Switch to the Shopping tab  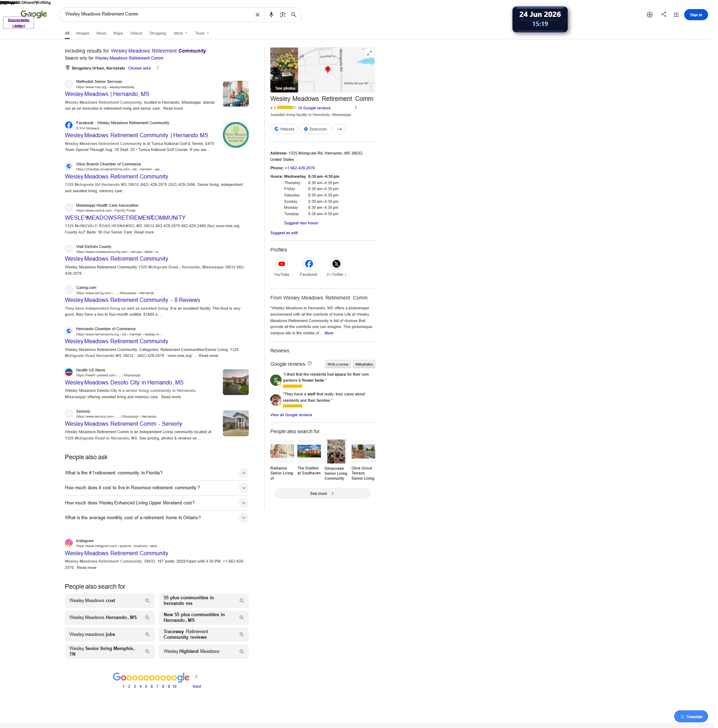point(158,33)
